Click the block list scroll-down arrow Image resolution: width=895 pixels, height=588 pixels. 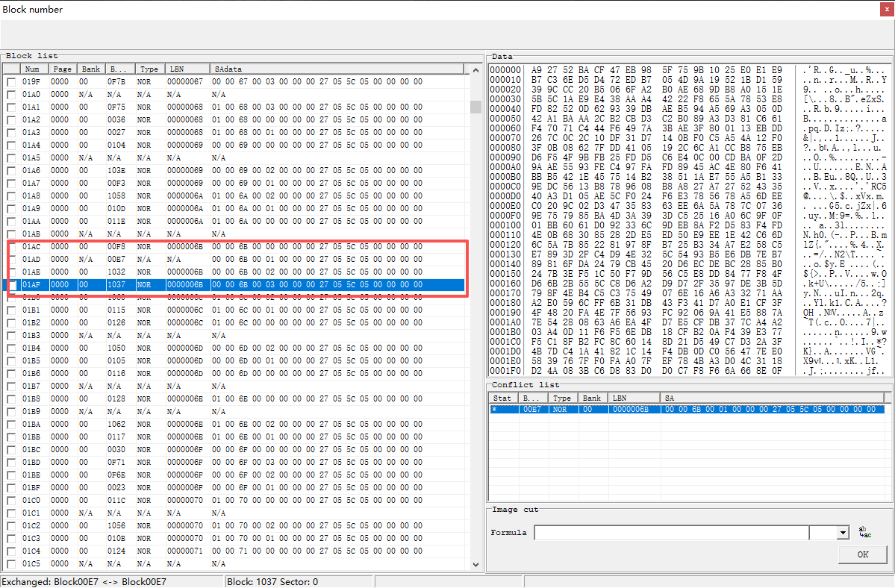pyautogui.click(x=475, y=565)
